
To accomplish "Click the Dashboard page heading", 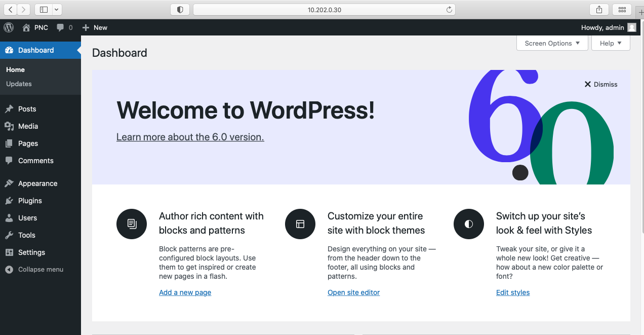I will [119, 53].
